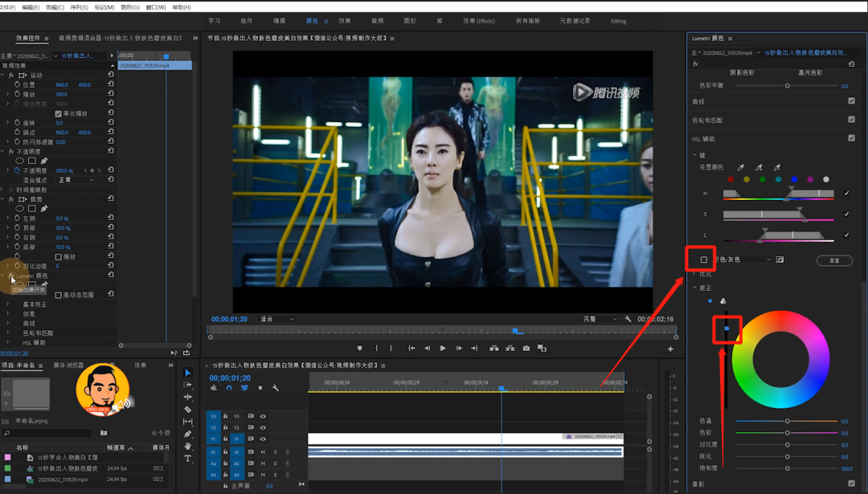Screen dimensions: 868x494
Task: Select the blue HSL color swatch
Action: (x=794, y=179)
